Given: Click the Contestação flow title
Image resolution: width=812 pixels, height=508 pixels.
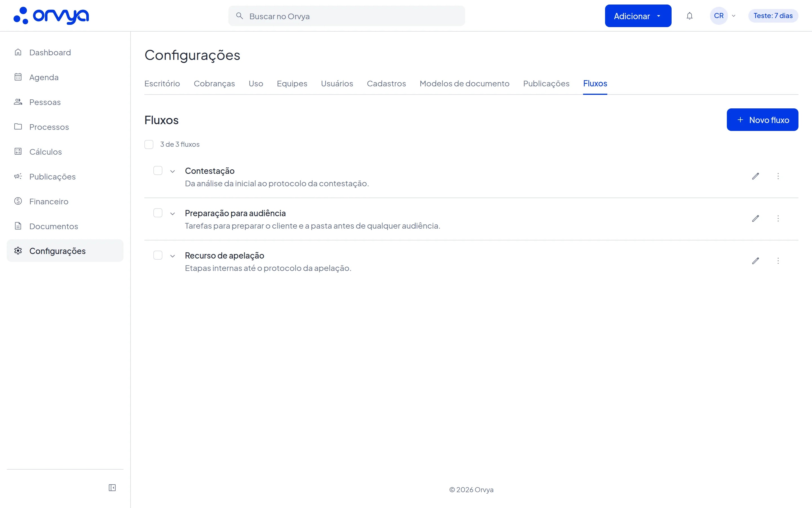Looking at the screenshot, I should [x=210, y=171].
